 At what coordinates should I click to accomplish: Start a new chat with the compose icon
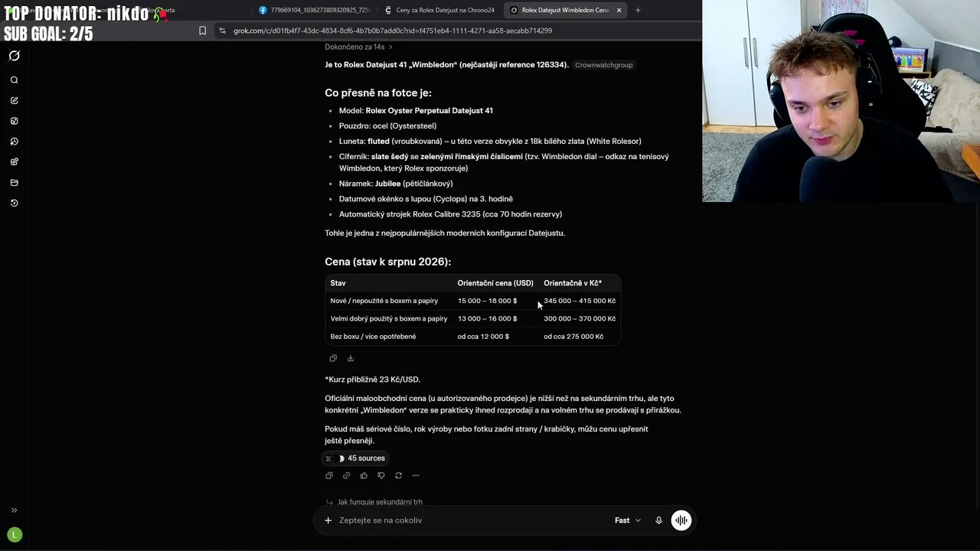pyautogui.click(x=14, y=100)
